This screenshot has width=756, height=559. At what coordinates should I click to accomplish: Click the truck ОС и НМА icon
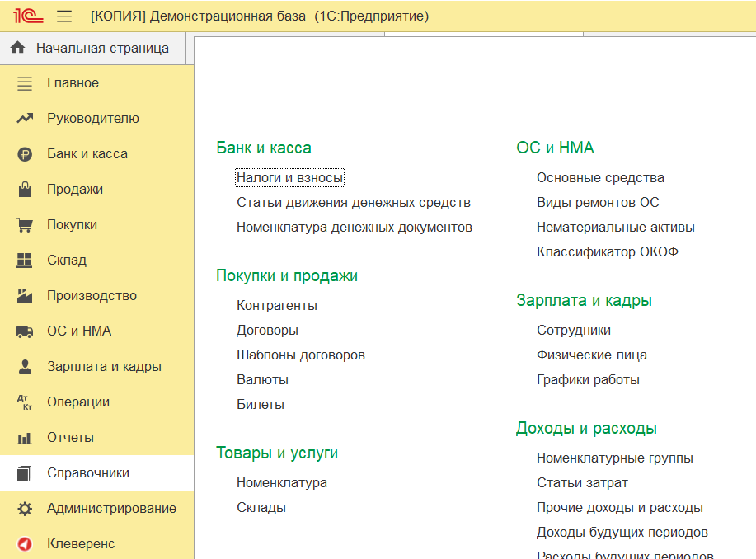25,331
